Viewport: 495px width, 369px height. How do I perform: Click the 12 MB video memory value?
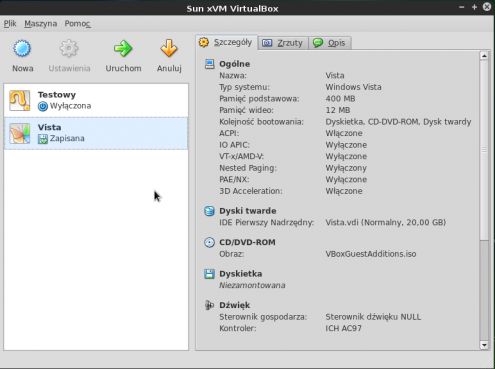tap(338, 110)
